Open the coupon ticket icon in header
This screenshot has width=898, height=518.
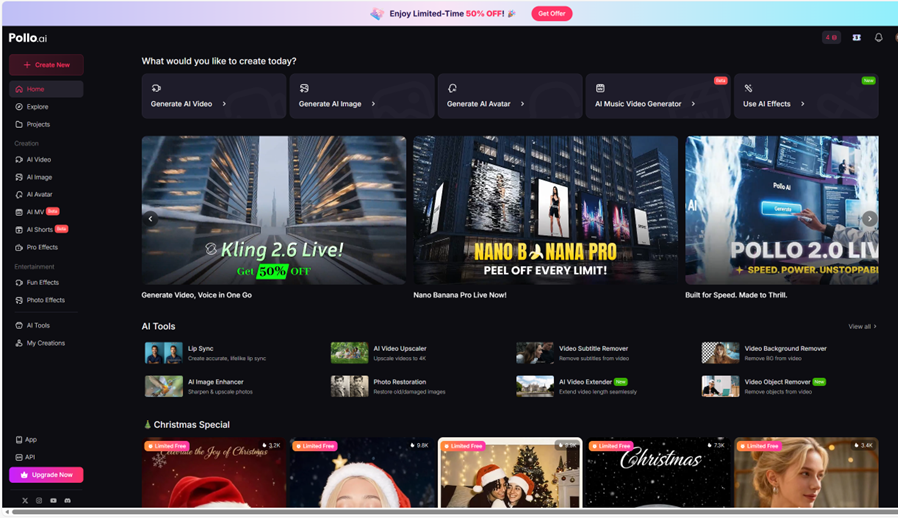(x=856, y=38)
